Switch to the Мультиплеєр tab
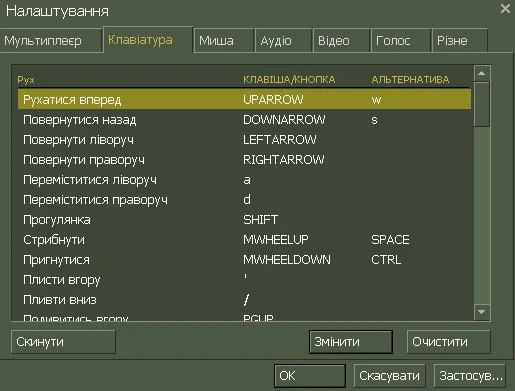The image size is (515, 391). pyautogui.click(x=50, y=41)
